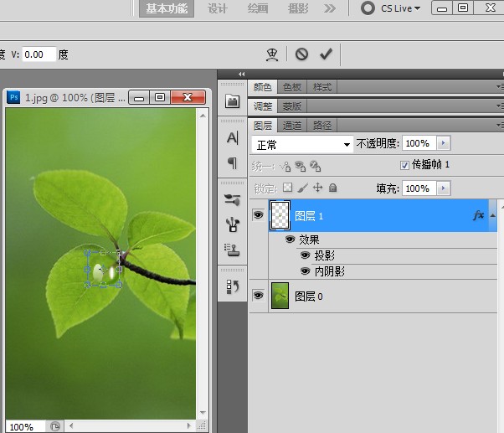Hide 图层 1 using its eye icon
This screenshot has width=504, height=433.
coord(258,214)
